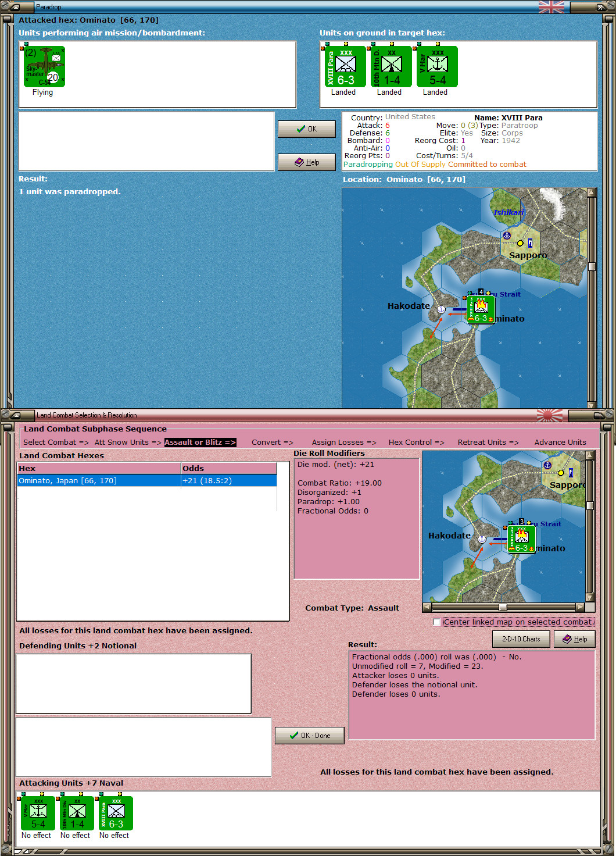The height and width of the screenshot is (856, 616).
Task: Click the Paradrop: +1.00 modifier line
Action: (328, 502)
